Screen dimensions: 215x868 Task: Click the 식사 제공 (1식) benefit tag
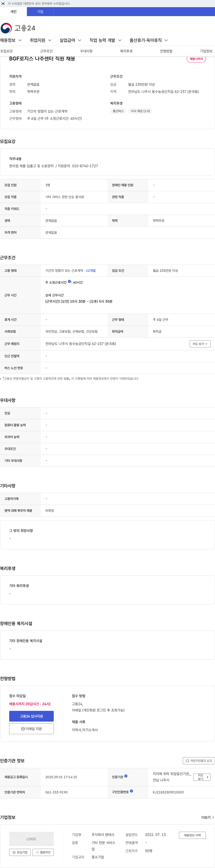140,111
